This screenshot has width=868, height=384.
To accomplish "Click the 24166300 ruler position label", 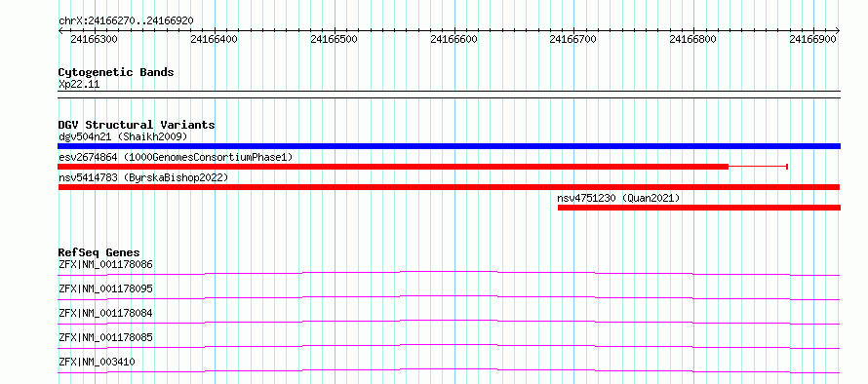I will 94,39.
